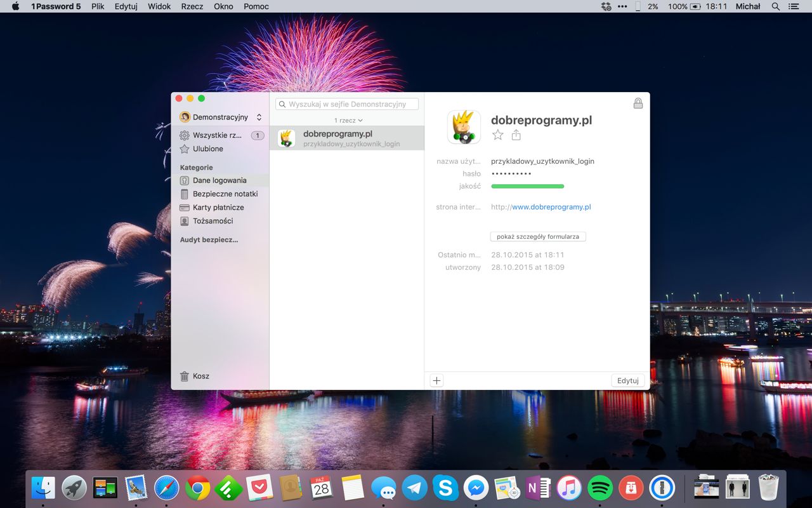Click the plus icon to add item
812x508 pixels.
[436, 380]
